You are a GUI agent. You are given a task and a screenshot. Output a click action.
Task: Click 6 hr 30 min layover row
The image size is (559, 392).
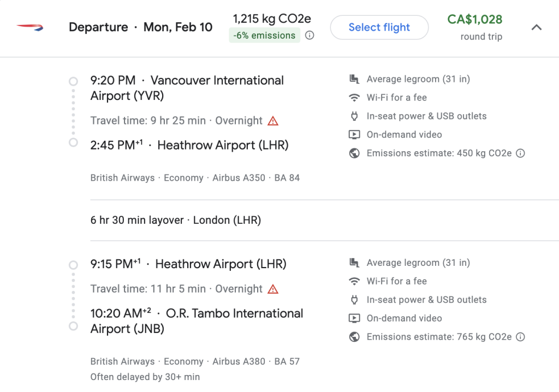point(176,221)
